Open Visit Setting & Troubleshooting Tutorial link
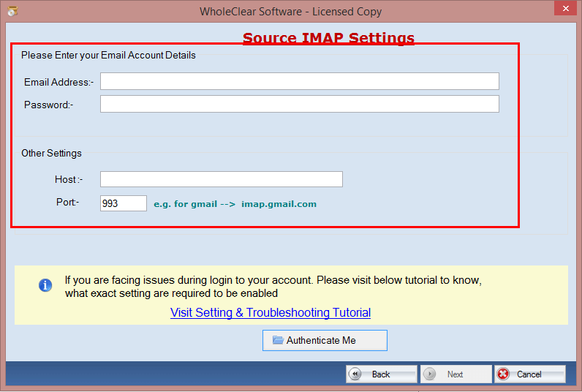Viewport: 582px width, 392px height. 271,313
